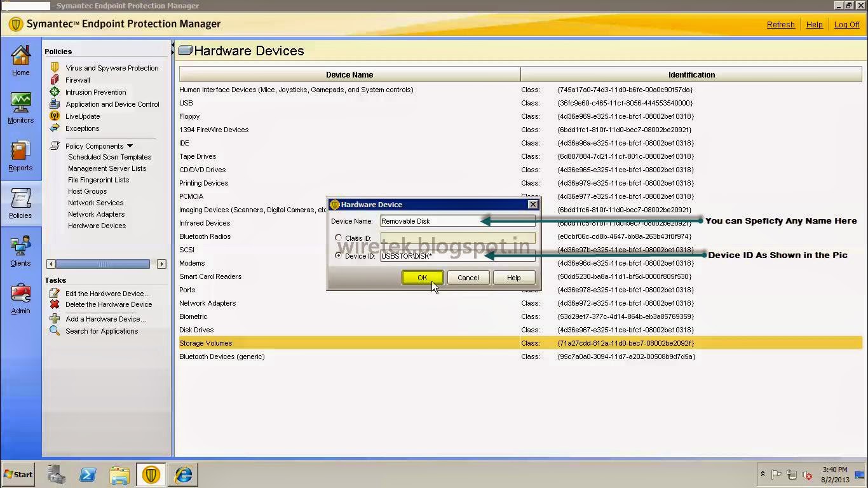This screenshot has width=868, height=488.
Task: Open the Reports section icon
Action: point(20,151)
